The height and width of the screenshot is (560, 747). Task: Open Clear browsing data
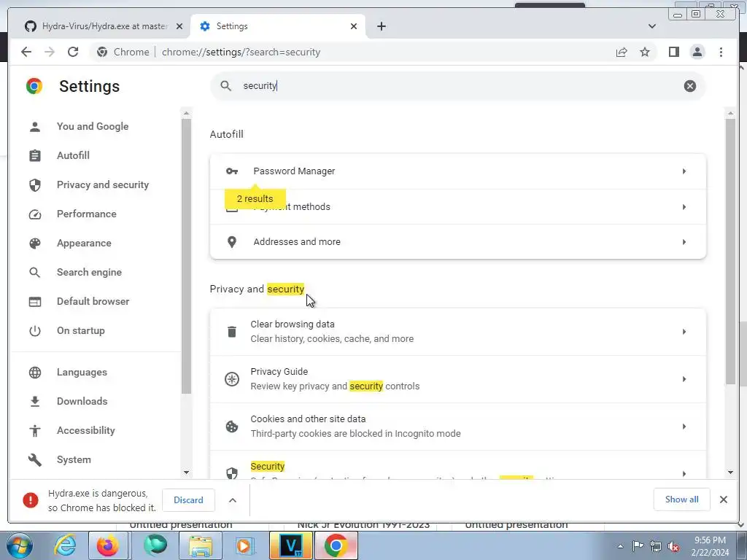tap(458, 332)
